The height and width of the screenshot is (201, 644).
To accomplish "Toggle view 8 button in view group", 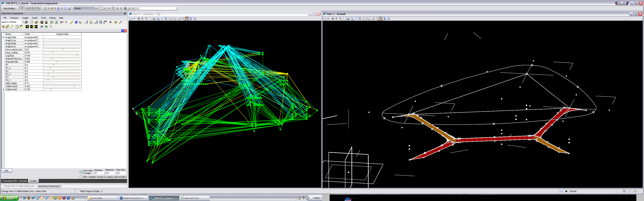I will click(x=39, y=8).
